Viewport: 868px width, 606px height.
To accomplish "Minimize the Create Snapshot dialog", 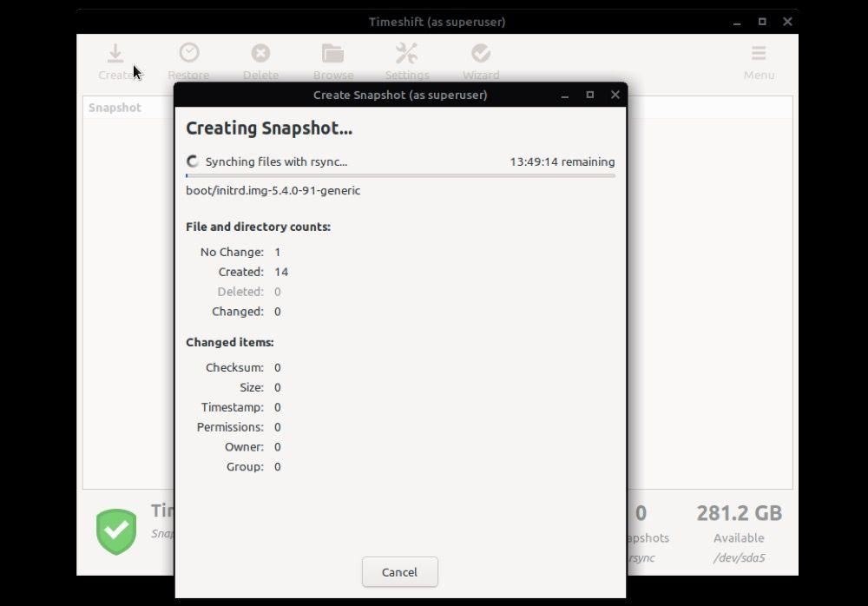I will 564,95.
